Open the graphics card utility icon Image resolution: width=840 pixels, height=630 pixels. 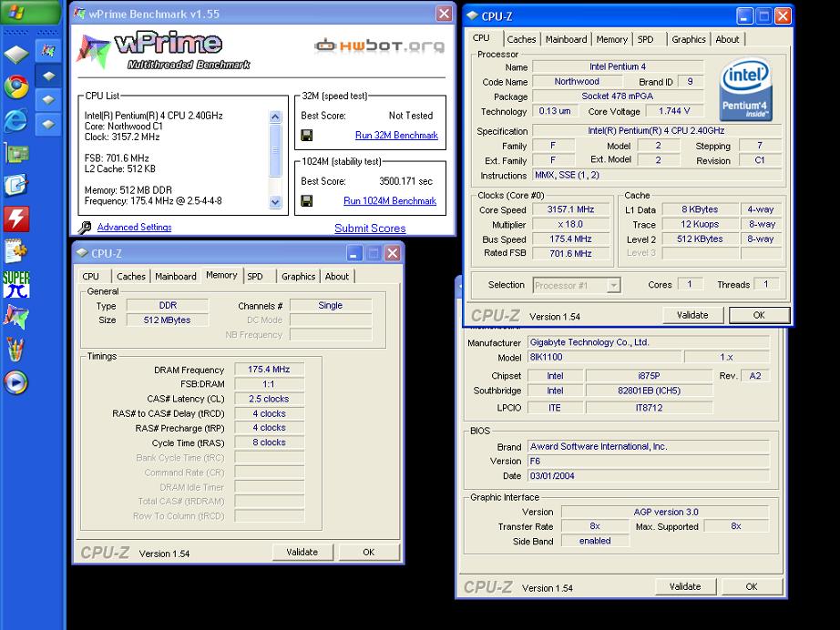tap(16, 153)
